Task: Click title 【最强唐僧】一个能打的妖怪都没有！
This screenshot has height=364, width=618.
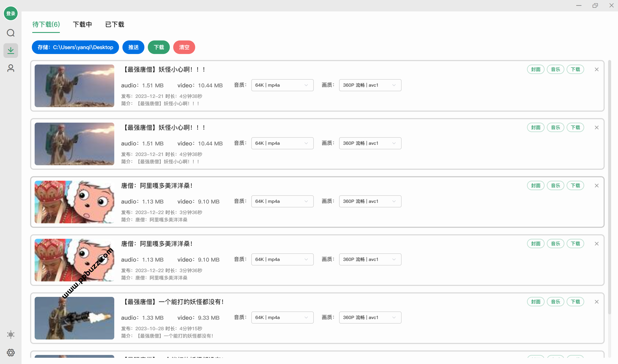Action: pos(173,302)
